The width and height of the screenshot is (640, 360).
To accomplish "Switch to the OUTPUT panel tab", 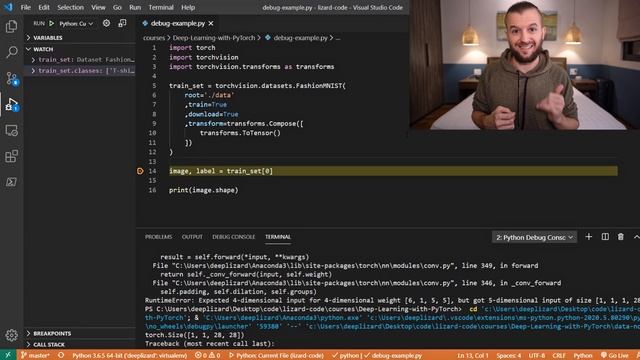I will (x=192, y=237).
